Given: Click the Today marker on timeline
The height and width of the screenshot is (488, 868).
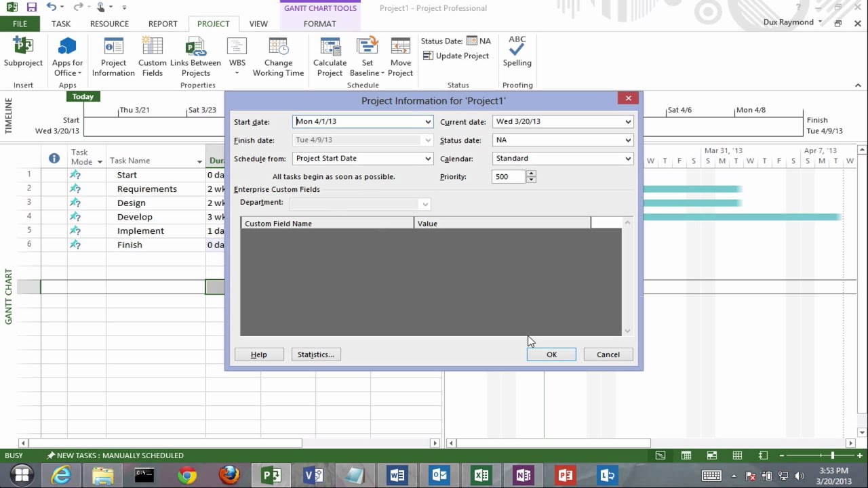Looking at the screenshot, I should pos(83,97).
